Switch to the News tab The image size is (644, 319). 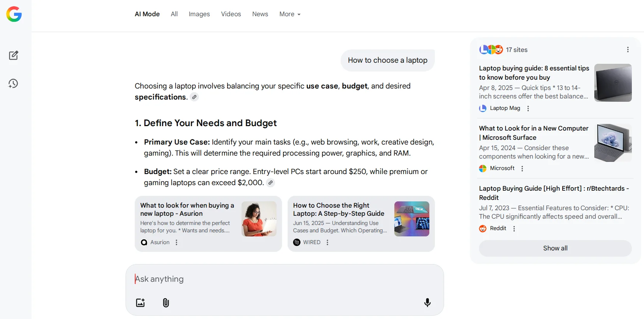pos(260,14)
